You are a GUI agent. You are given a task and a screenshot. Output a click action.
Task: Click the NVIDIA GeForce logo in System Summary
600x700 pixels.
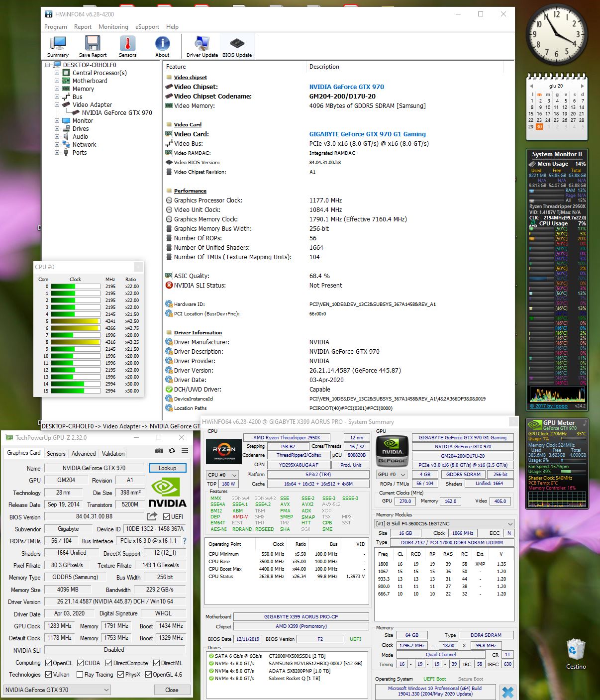click(392, 451)
